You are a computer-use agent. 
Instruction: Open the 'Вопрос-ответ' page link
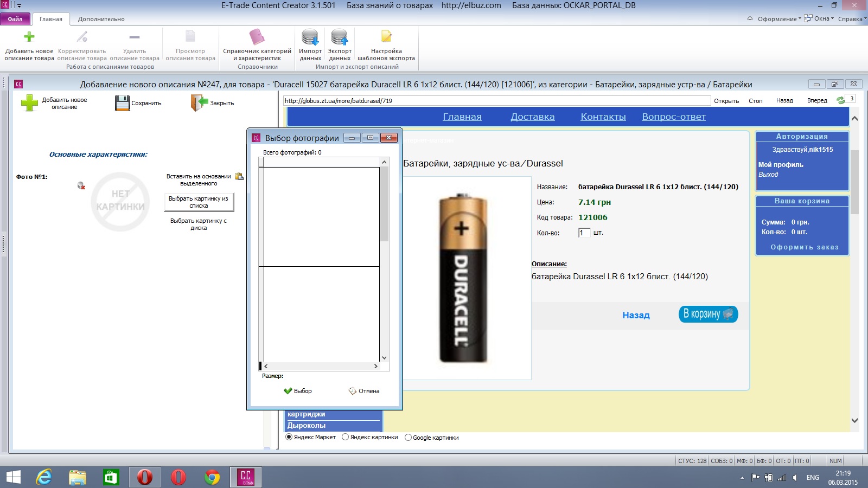(674, 117)
